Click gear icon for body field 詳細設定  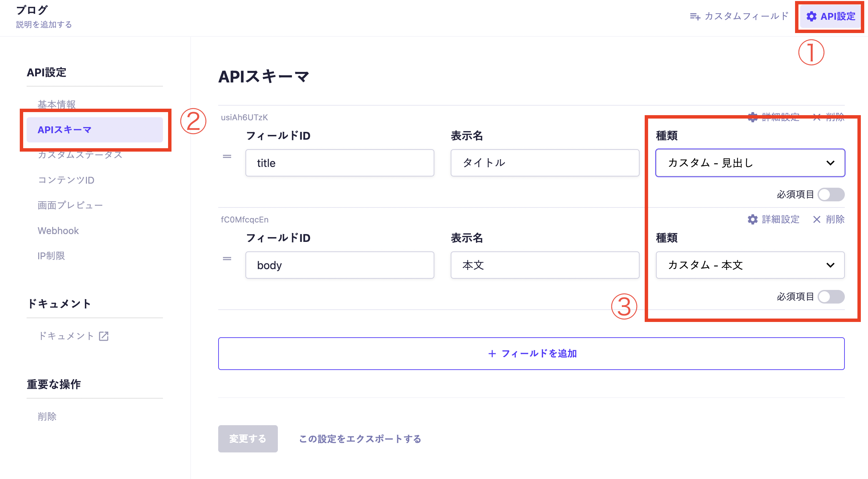coord(752,219)
